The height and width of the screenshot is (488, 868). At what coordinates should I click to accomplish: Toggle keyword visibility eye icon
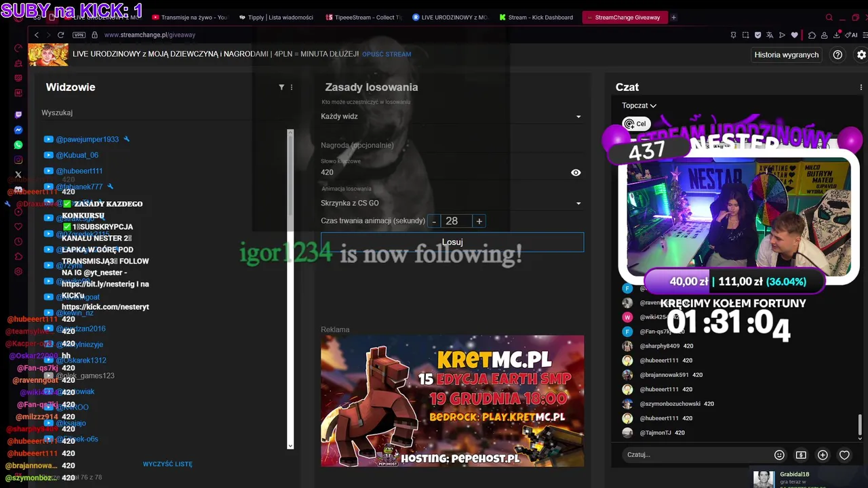(576, 173)
